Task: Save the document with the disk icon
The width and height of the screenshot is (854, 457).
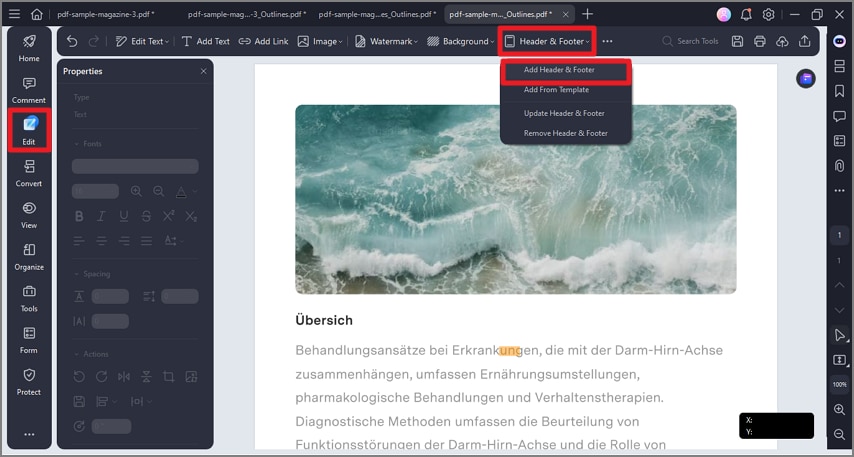Action: click(x=737, y=41)
